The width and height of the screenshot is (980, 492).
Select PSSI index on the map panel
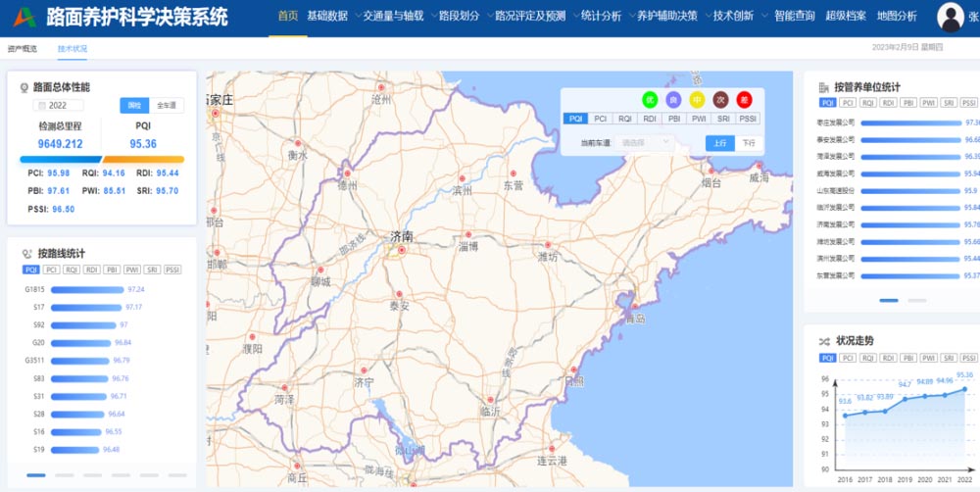point(748,119)
